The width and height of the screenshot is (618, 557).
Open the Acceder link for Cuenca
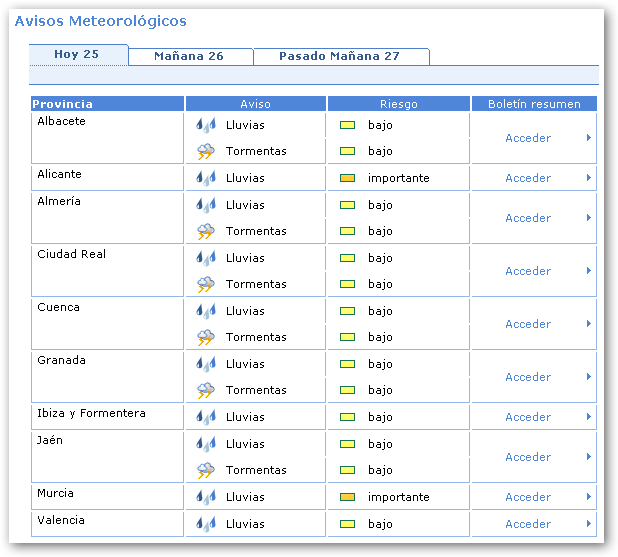(x=528, y=324)
